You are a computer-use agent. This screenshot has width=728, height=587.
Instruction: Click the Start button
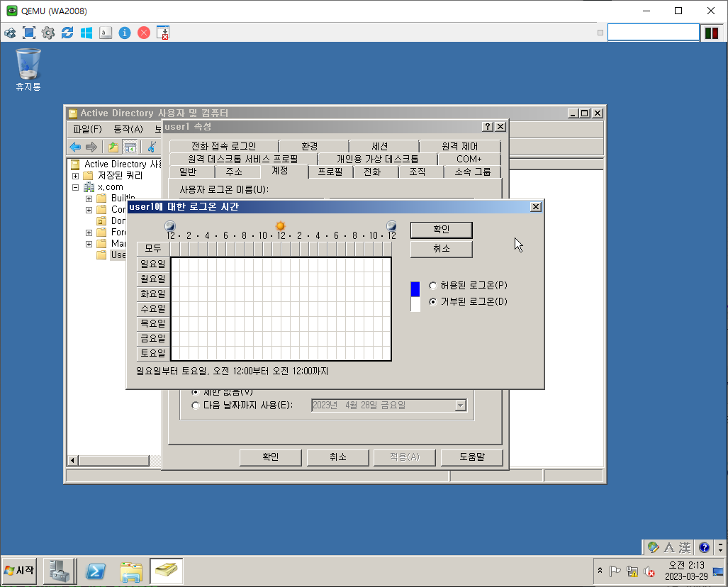click(x=20, y=570)
